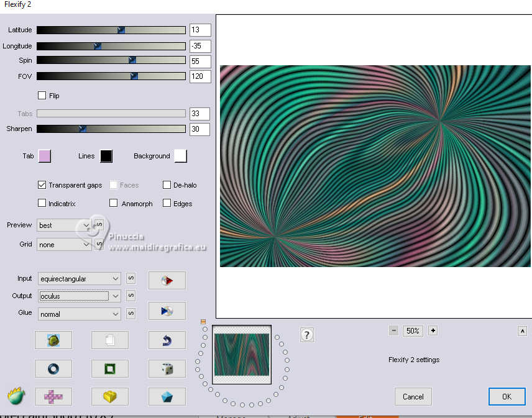The width and height of the screenshot is (532, 418).
Task: Click the yellow brick button
Action: tap(110, 396)
